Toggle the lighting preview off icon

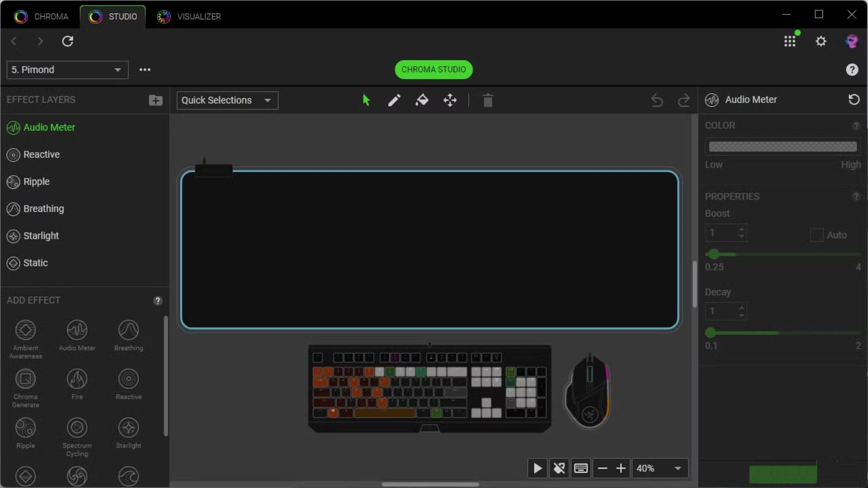(x=559, y=468)
